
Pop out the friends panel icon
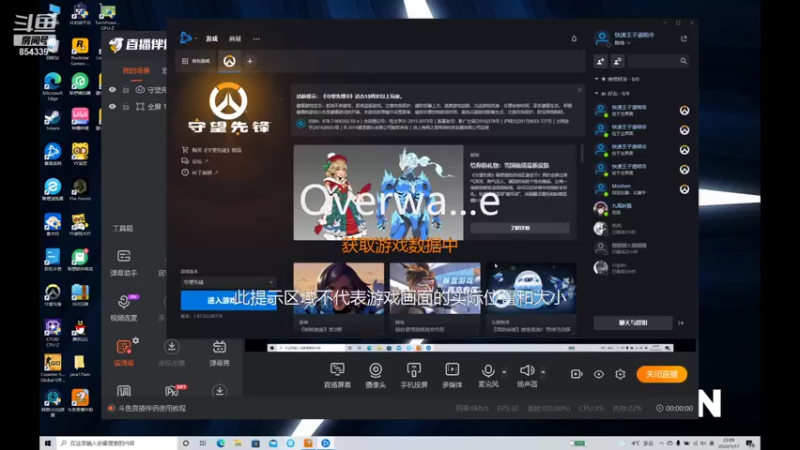click(684, 39)
